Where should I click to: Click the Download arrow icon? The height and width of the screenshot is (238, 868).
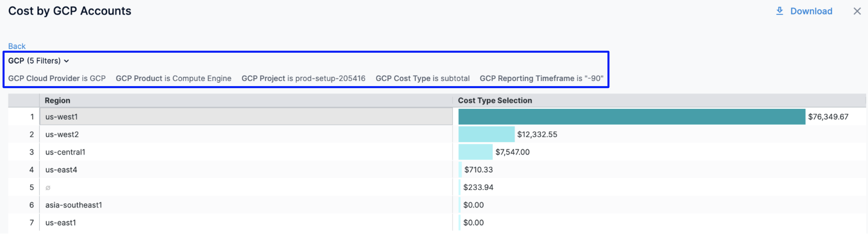[x=779, y=11]
